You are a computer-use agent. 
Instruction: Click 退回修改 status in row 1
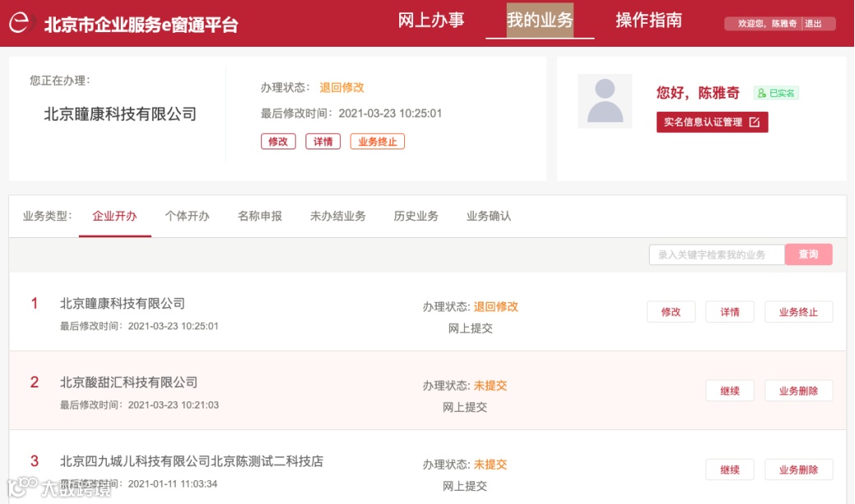point(495,307)
